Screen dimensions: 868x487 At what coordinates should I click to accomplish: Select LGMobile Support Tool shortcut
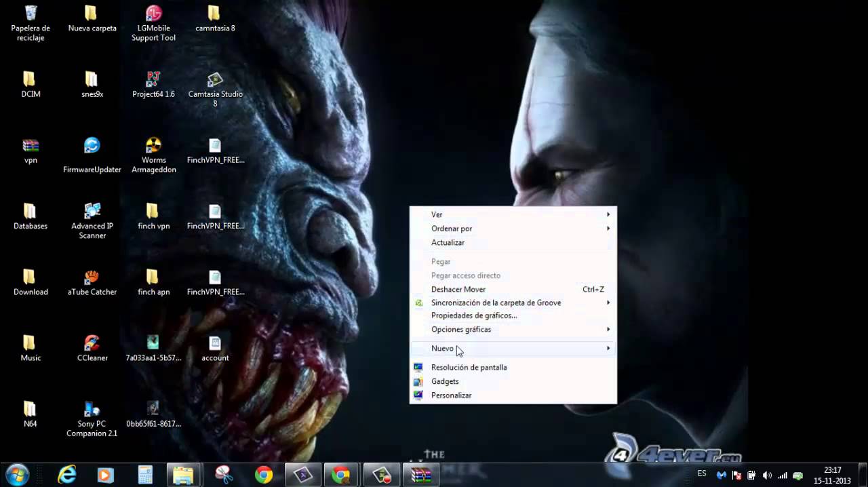point(154,23)
